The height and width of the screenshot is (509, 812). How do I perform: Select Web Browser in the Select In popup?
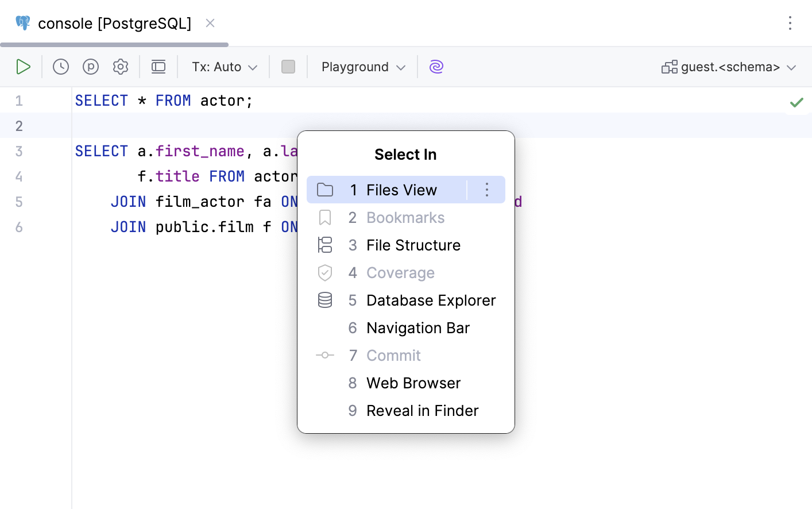(x=413, y=383)
